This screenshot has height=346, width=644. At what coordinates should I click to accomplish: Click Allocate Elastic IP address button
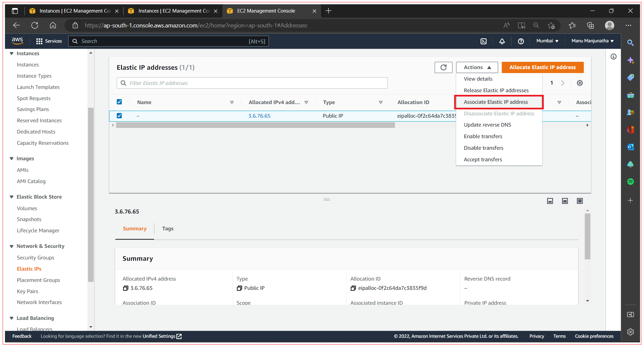coord(542,67)
